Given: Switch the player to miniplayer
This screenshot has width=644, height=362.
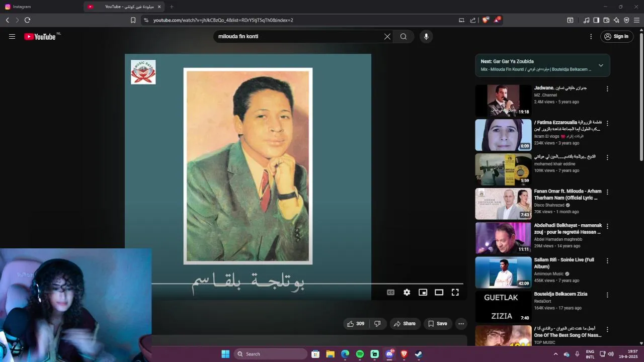Looking at the screenshot, I should [x=423, y=292].
